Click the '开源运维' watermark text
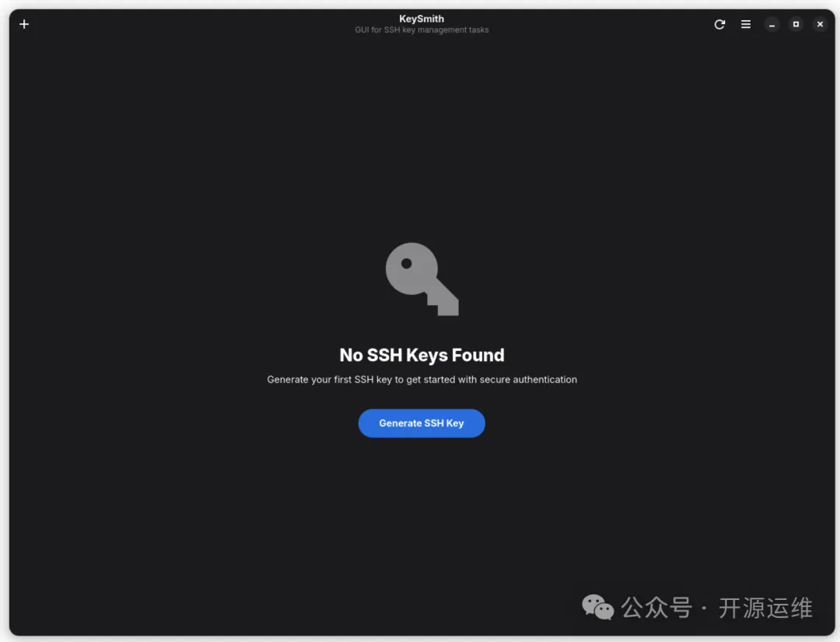Screen dimensions: 840x642 [x=765, y=608]
